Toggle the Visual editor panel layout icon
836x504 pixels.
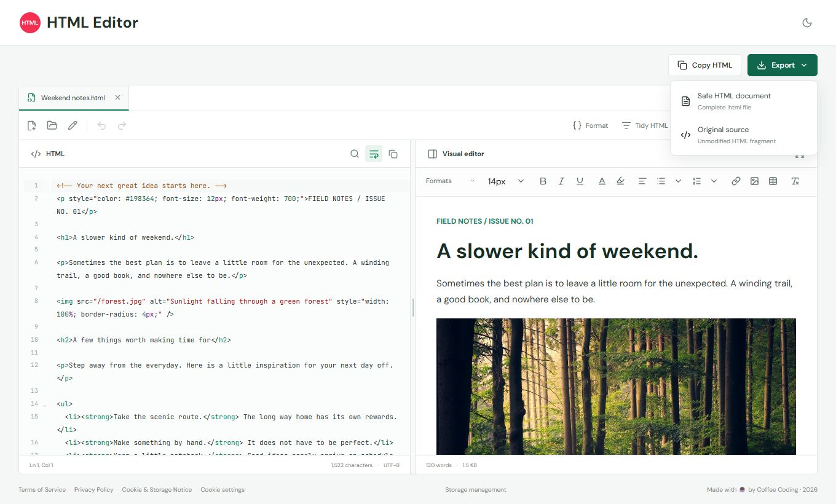click(432, 154)
